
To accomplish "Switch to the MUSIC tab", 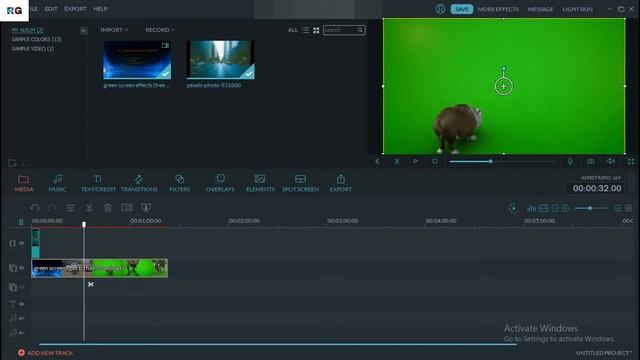I will click(x=57, y=183).
